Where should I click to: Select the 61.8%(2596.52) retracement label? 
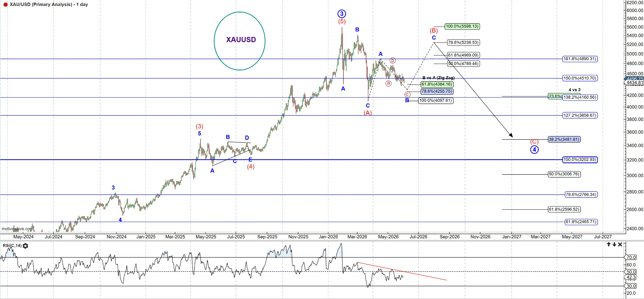pyautogui.click(x=564, y=209)
